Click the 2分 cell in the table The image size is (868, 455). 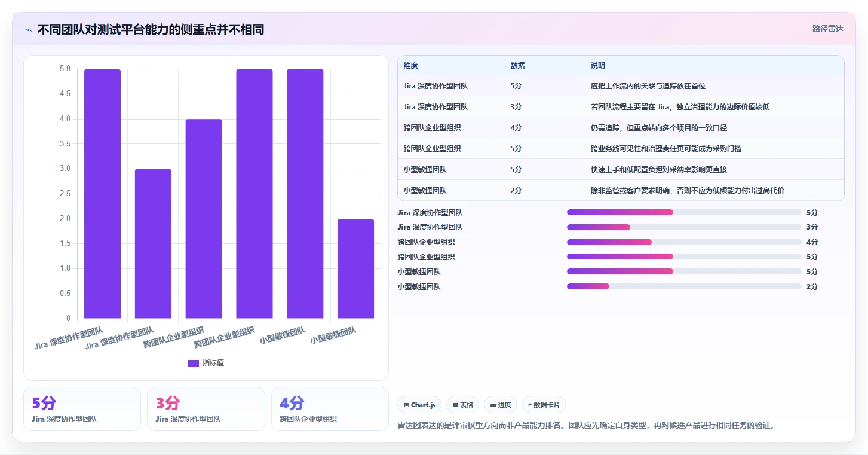tap(516, 191)
